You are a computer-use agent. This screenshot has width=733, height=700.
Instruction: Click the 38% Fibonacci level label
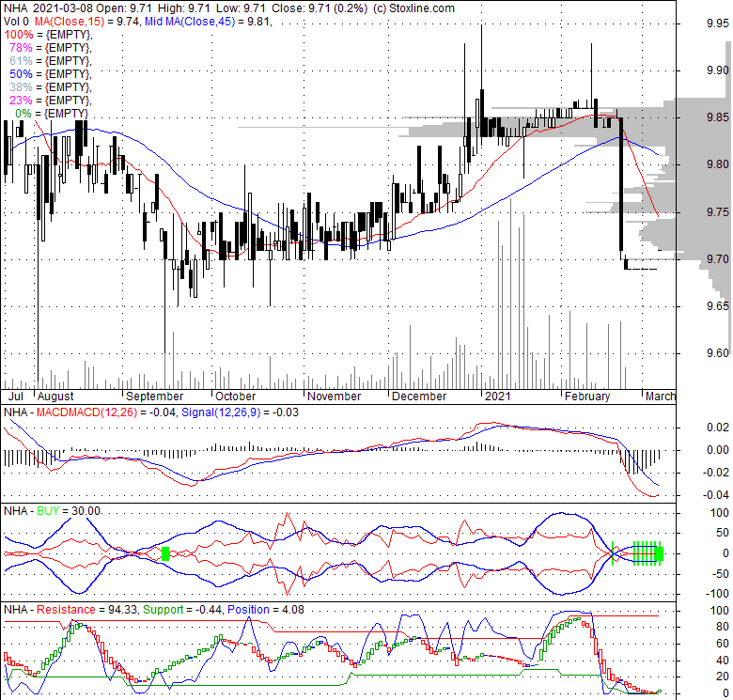[21, 87]
